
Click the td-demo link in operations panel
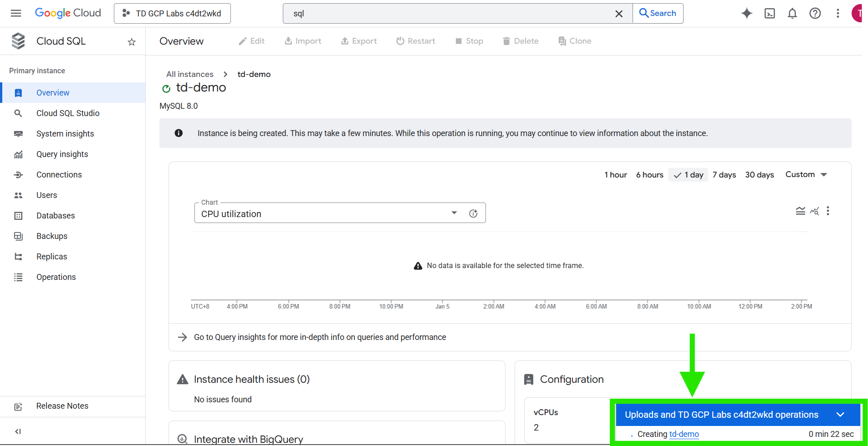pos(684,434)
